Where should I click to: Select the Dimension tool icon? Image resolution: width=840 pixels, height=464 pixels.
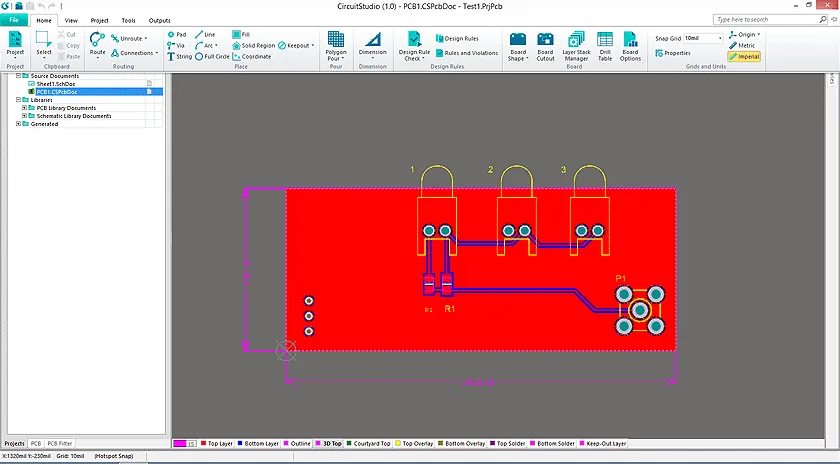click(x=372, y=40)
